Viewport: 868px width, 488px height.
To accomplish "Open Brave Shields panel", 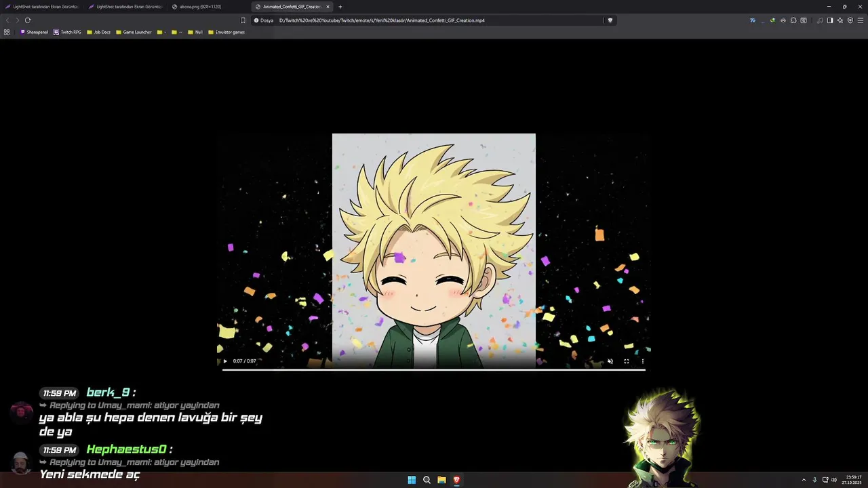I will [610, 20].
